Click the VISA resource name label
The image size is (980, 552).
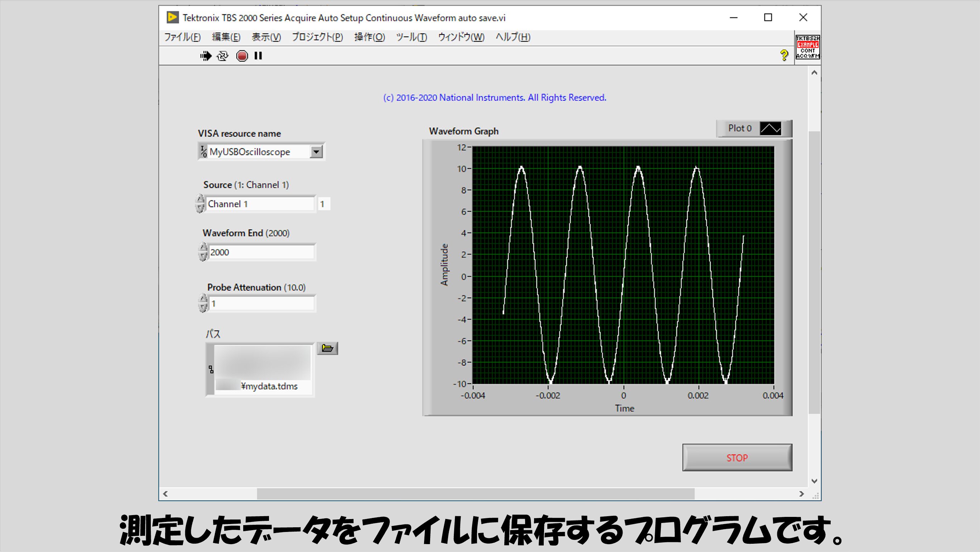tap(239, 134)
